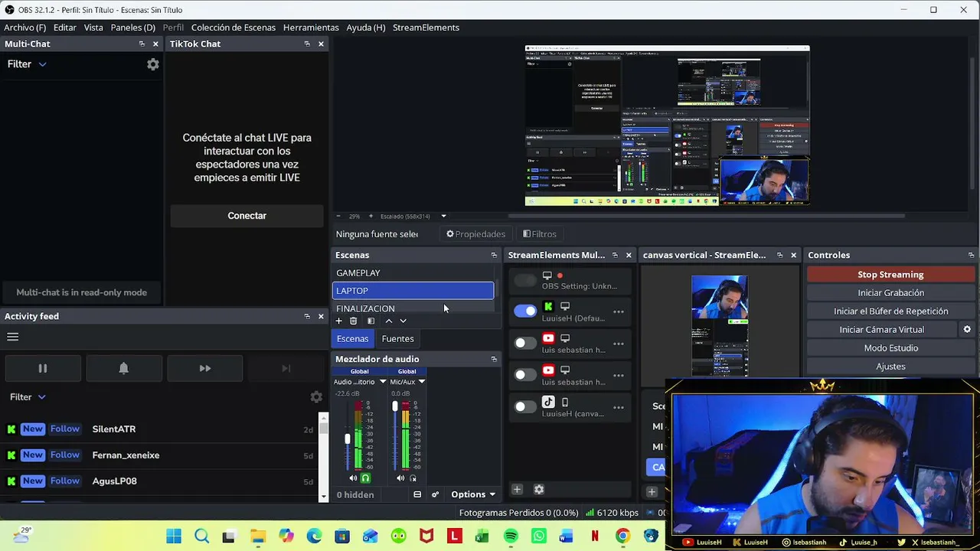Start the replay buffer button
The height and width of the screenshot is (551, 980).
pos(890,311)
